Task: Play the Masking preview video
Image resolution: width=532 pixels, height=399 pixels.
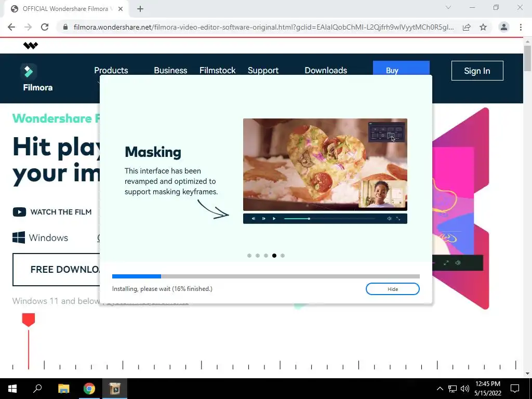Action: click(274, 219)
